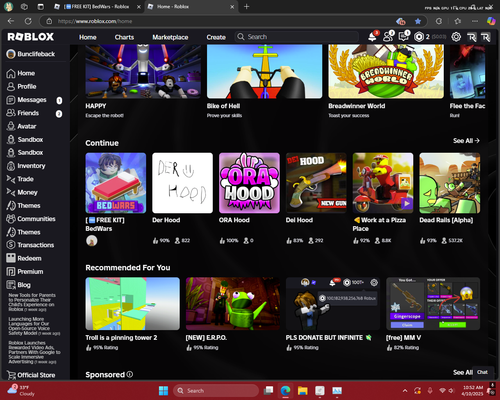500x400 pixels.
Task: Open the Dead Rails (Alpha) thumbnail
Action: tap(450, 183)
